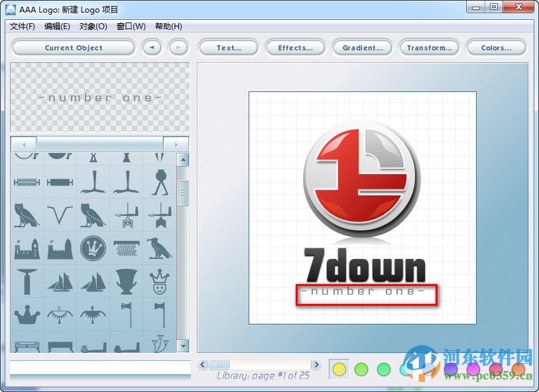Viewport: 539px width, 392px height.
Task: Select the right castle silhouette shape
Action: (60, 248)
